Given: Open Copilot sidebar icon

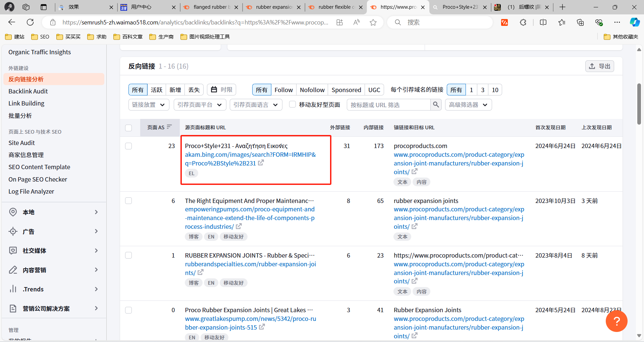Looking at the screenshot, I should [635, 22].
